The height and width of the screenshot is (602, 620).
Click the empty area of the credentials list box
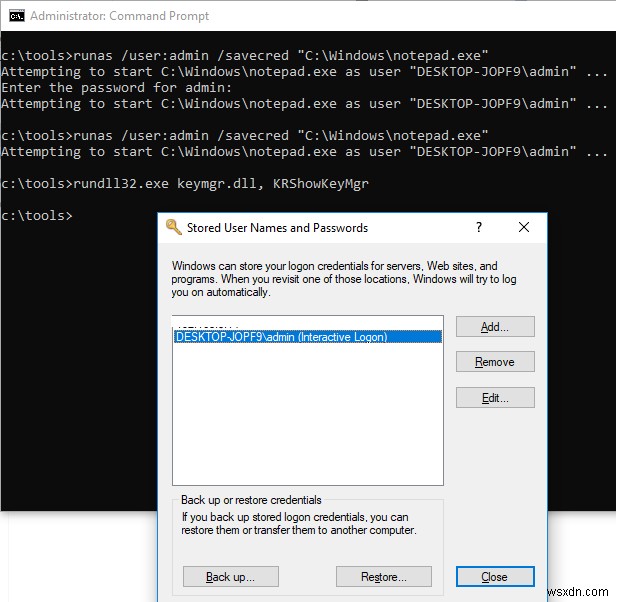tap(308, 413)
